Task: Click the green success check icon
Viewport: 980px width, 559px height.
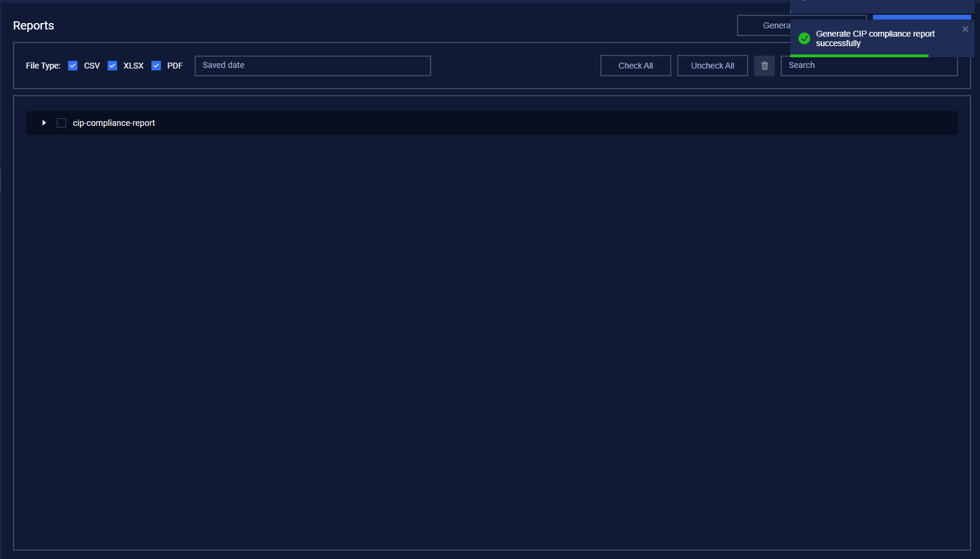Action: pos(804,38)
